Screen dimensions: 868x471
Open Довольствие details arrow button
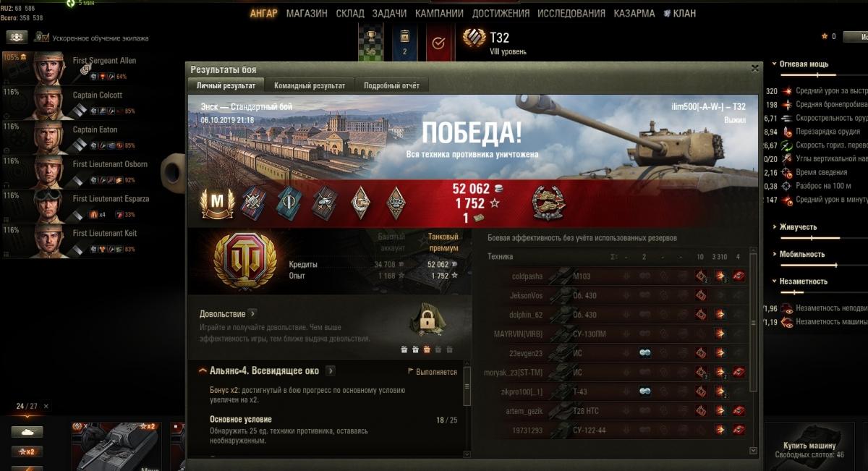pyautogui.click(x=252, y=314)
